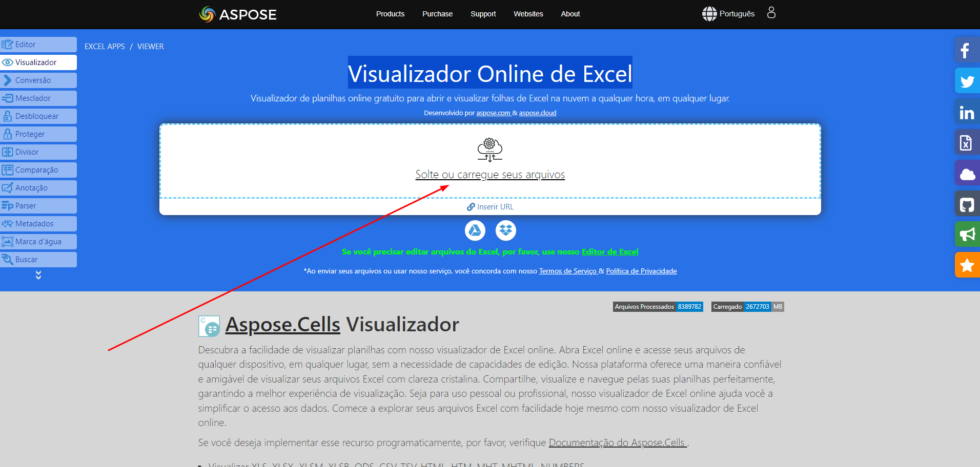Expand the sidebar to show more tools
This screenshot has height=467, width=980.
[38, 275]
